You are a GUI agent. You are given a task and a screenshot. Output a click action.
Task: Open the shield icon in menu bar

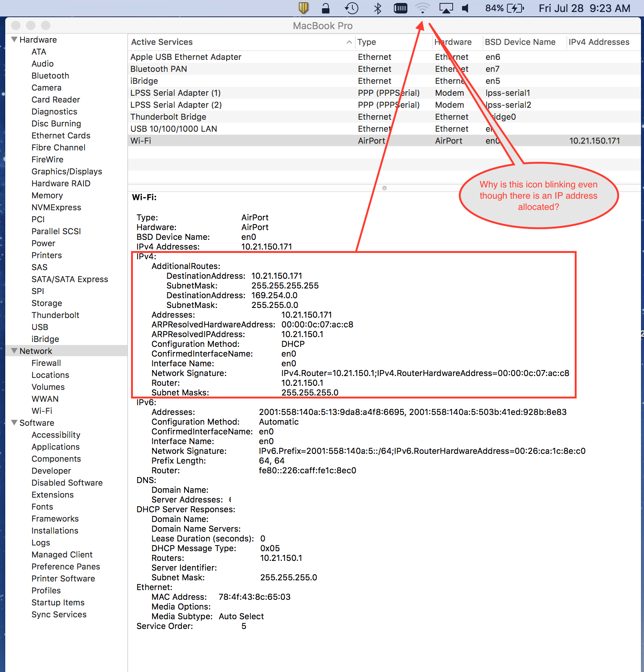point(303,8)
